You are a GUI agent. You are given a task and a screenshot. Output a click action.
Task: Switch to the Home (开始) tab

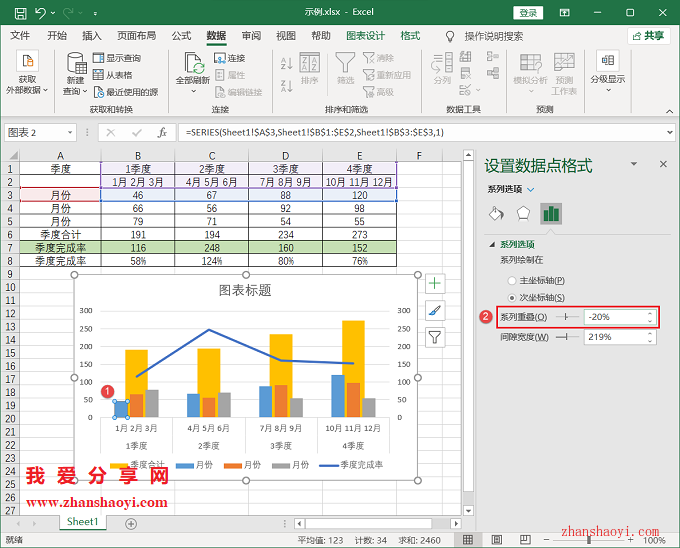[x=57, y=36]
